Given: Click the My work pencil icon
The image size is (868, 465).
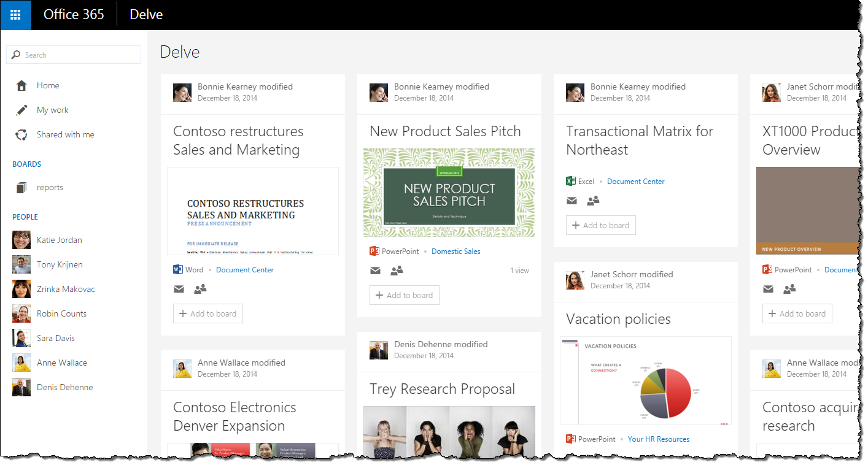Looking at the screenshot, I should (x=21, y=110).
